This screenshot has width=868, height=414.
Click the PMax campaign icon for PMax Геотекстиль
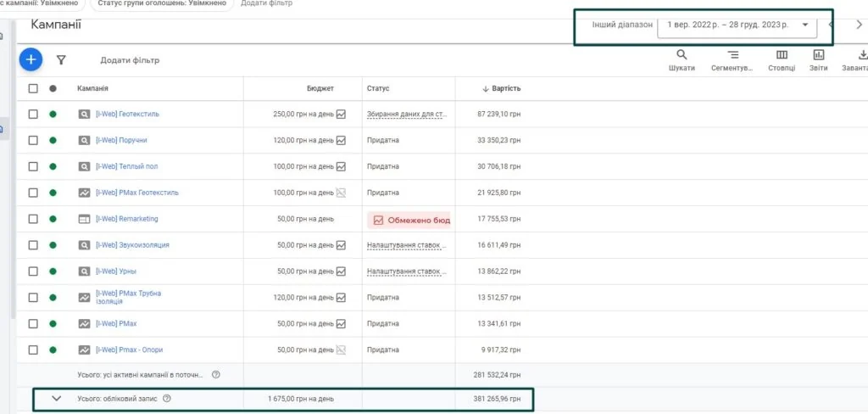[x=84, y=193]
